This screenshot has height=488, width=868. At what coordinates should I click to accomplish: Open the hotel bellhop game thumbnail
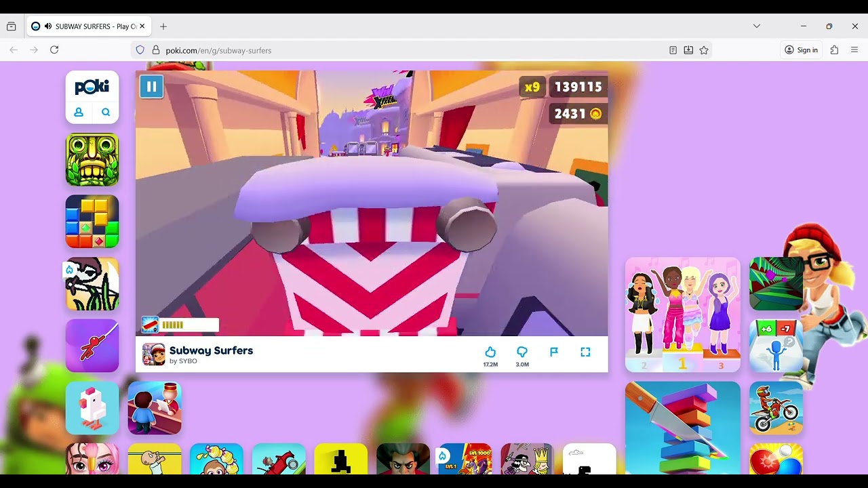155,408
